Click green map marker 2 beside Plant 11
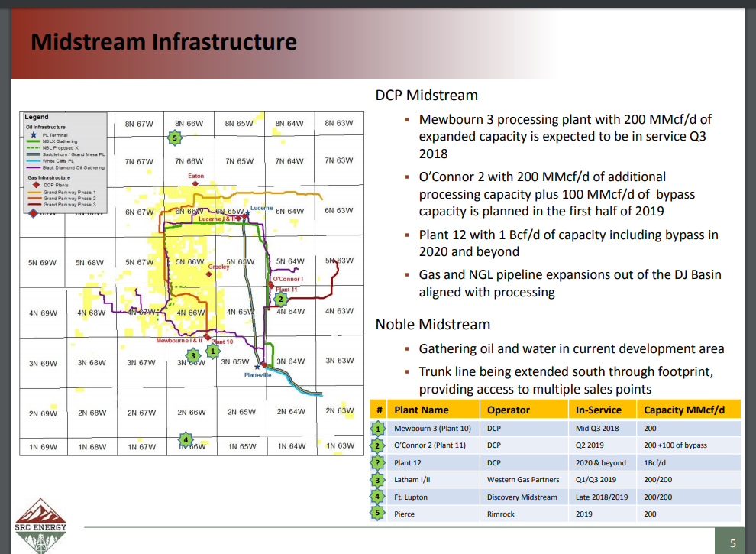 pos(280,300)
